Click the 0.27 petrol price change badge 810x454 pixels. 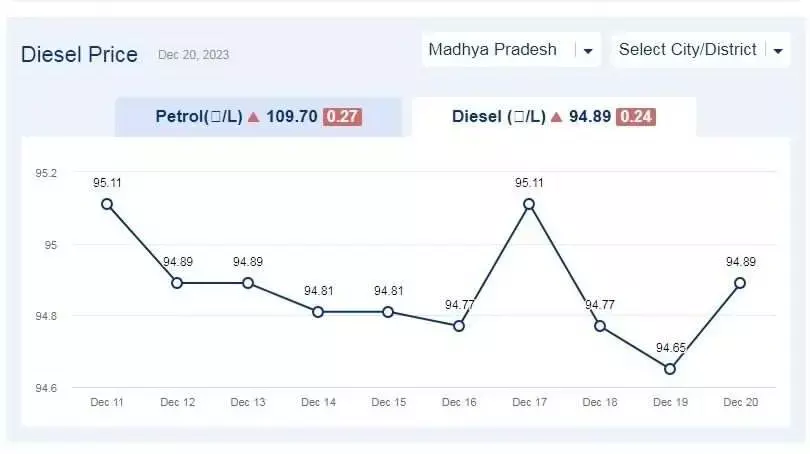(343, 117)
